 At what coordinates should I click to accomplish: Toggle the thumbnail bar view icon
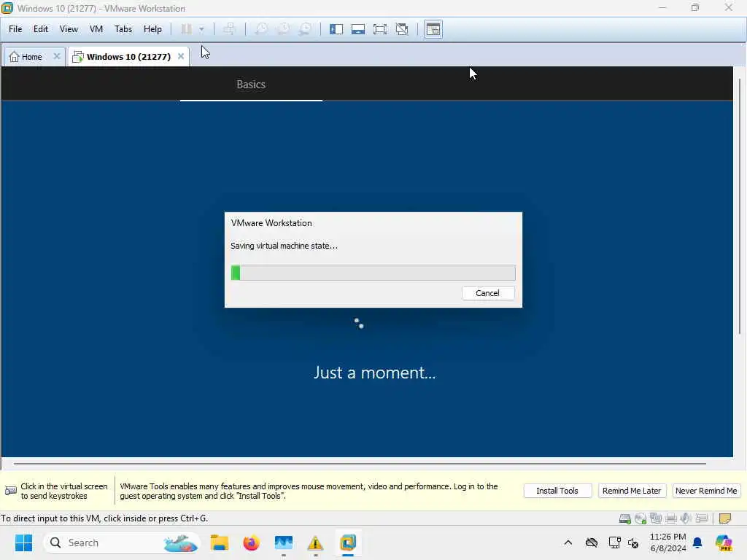[x=357, y=29]
